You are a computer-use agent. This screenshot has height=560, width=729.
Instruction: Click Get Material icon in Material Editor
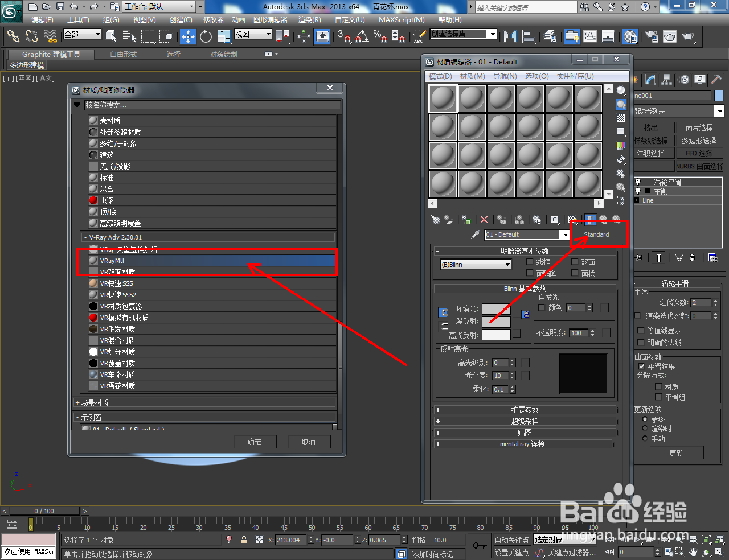point(436,220)
